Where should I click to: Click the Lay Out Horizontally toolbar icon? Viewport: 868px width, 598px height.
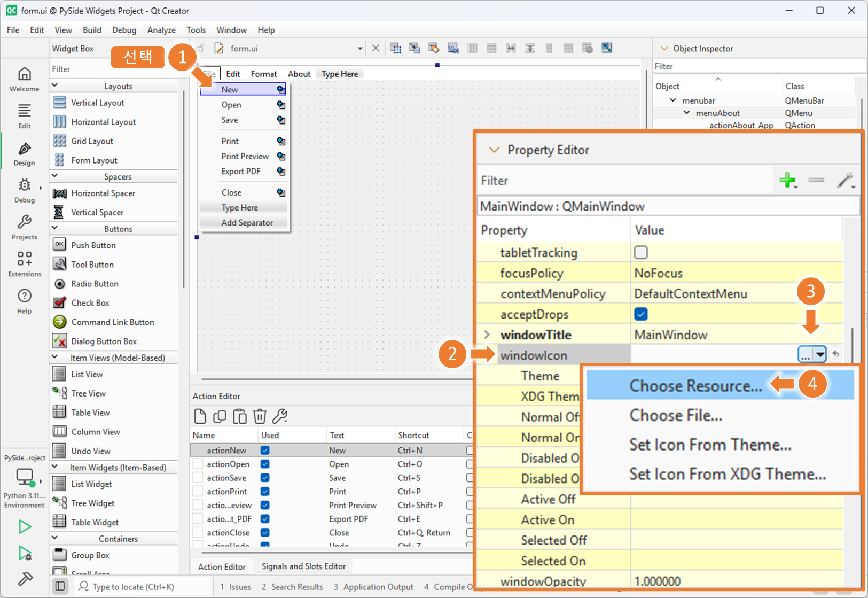pos(472,48)
